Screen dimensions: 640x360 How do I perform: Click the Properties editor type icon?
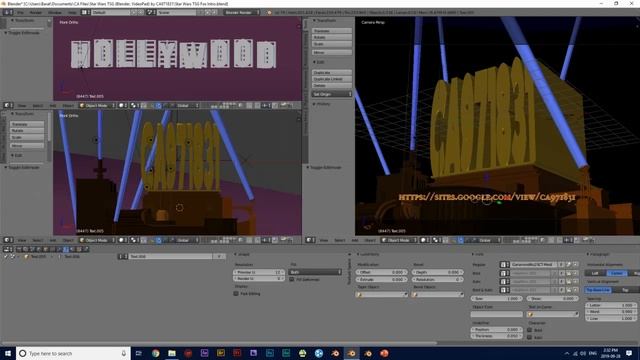click(x=7, y=249)
